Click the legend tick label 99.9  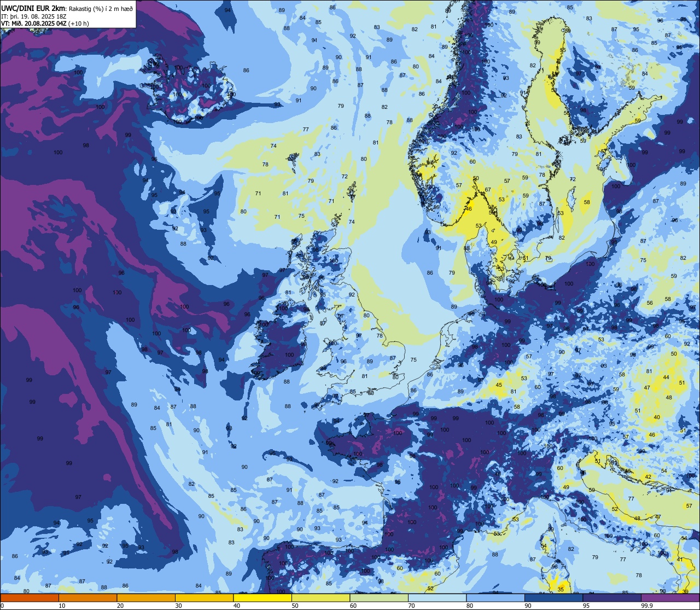pos(647,606)
